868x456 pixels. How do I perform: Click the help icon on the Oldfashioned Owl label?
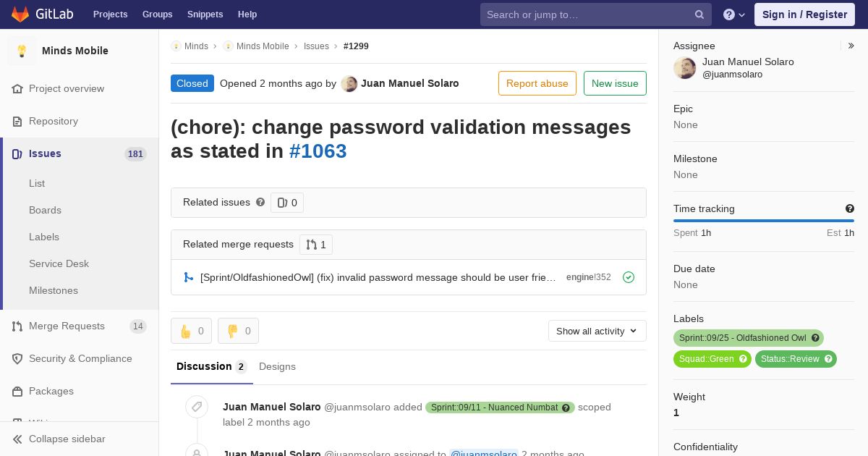[816, 338]
